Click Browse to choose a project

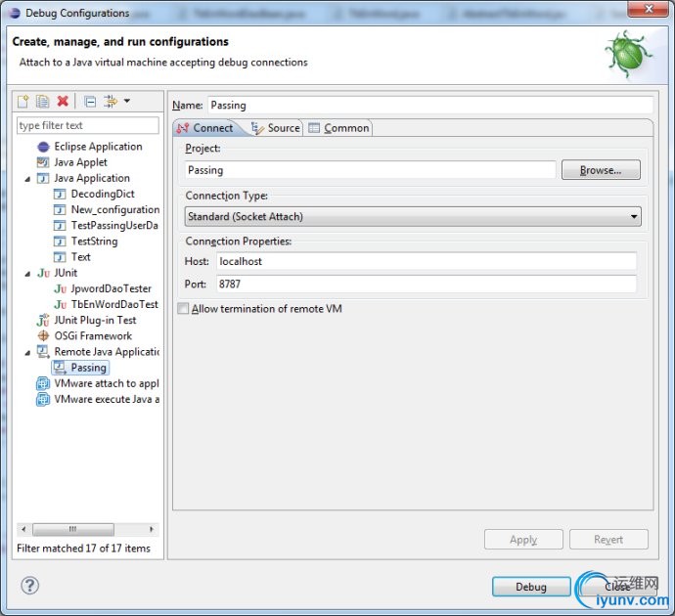601,170
